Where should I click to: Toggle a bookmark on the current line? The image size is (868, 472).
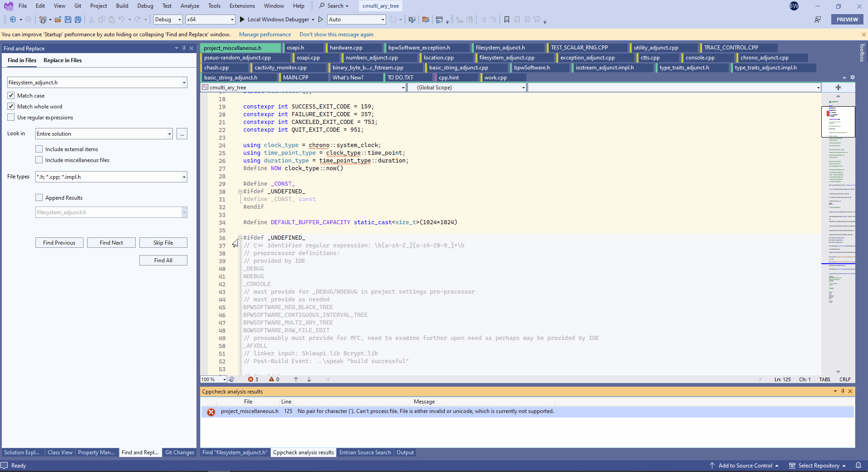(x=506, y=20)
